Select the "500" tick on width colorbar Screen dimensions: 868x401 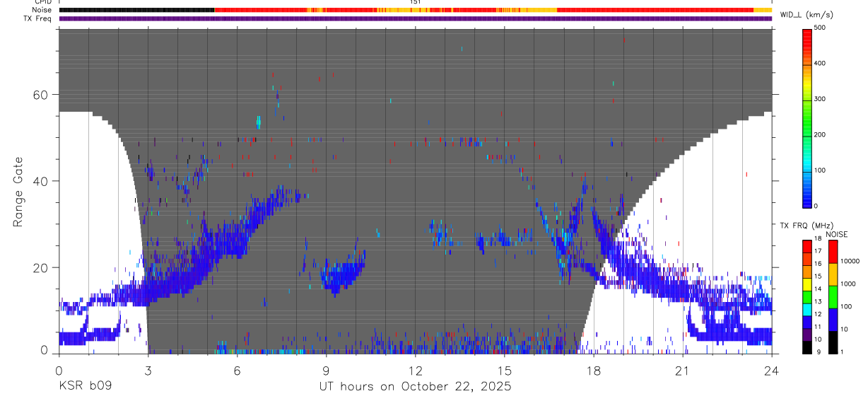click(x=821, y=28)
